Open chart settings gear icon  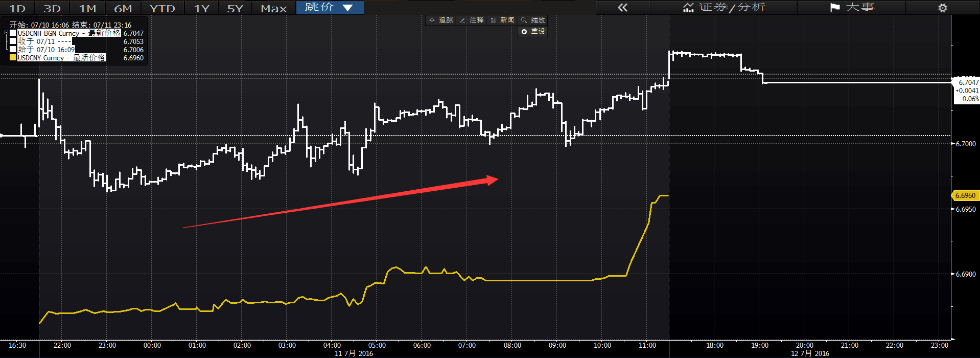pos(943,8)
